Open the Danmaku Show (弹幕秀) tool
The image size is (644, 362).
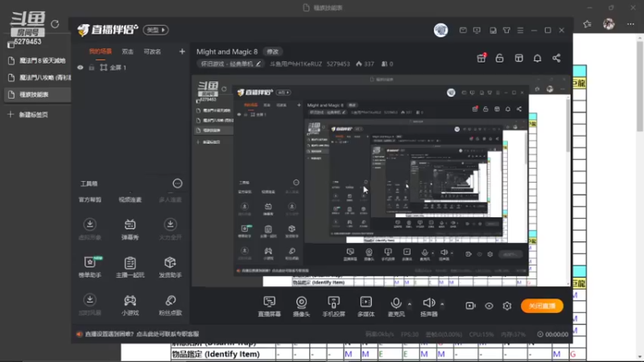(x=130, y=229)
